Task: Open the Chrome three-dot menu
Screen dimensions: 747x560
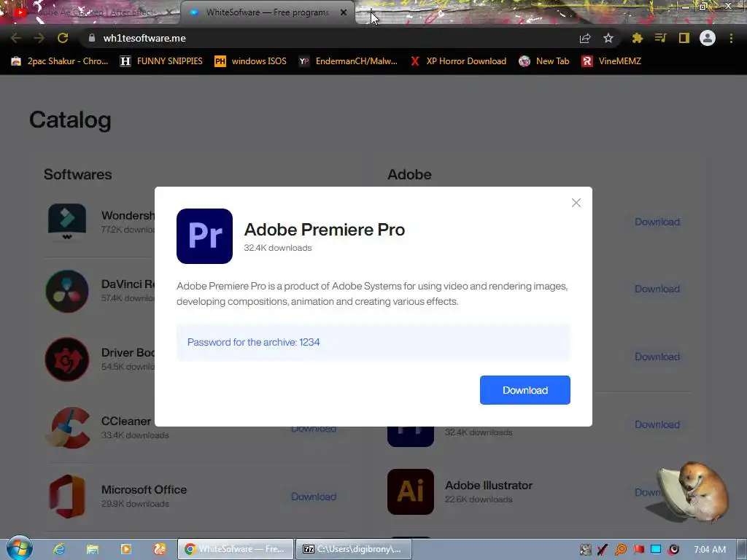Action: 731,38
